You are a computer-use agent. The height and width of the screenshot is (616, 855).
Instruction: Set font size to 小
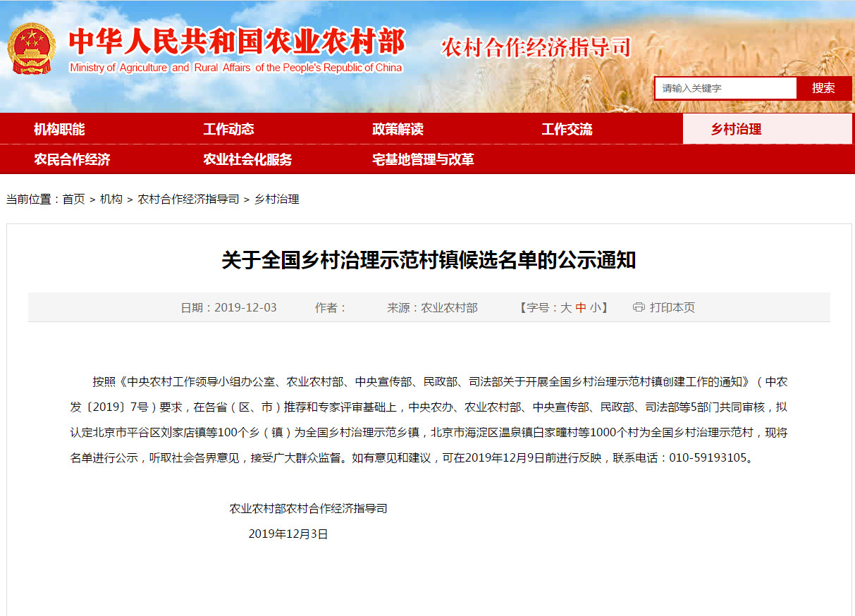point(596,307)
